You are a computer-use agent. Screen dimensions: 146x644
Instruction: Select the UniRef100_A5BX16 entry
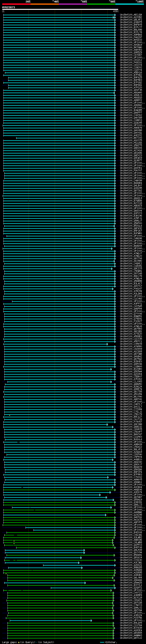[131, 72]
